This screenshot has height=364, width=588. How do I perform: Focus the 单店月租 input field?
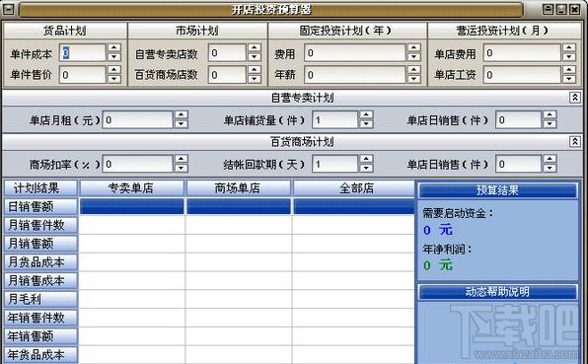(x=137, y=120)
